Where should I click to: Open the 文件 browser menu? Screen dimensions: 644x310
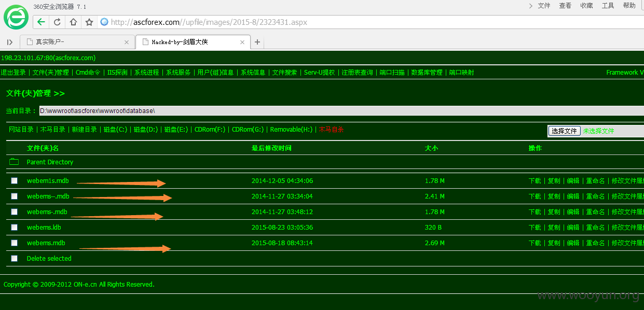pyautogui.click(x=544, y=6)
